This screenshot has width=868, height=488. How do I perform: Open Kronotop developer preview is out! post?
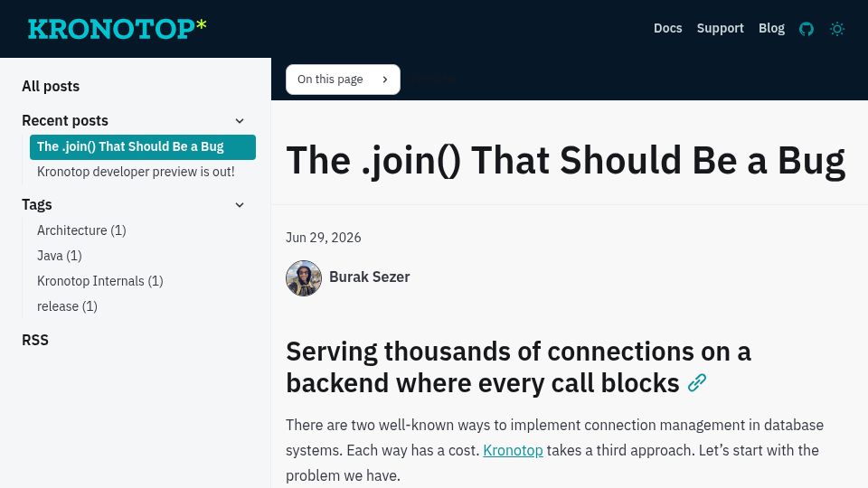(x=136, y=172)
